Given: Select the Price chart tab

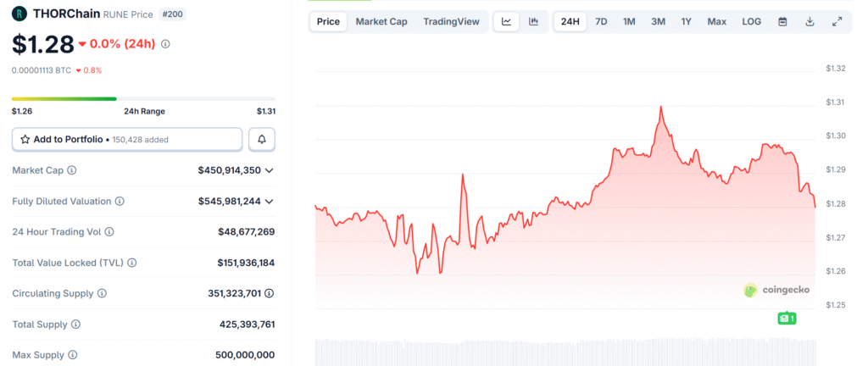Looking at the screenshot, I should (328, 21).
